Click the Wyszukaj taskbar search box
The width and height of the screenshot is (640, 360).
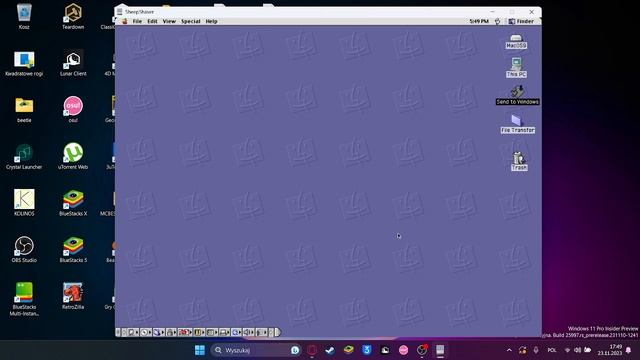pyautogui.click(x=256, y=350)
